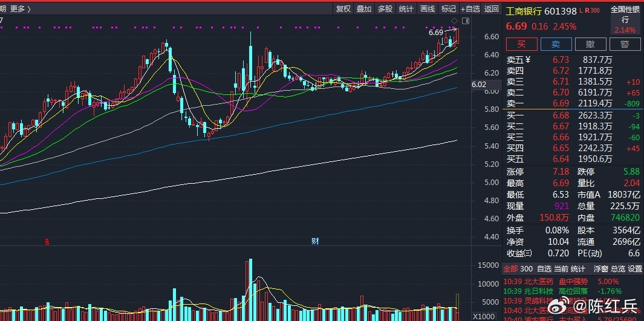Viewport: 644px width, 321px height.
Task: Click the R margin-trading badge
Action: tap(587, 11)
